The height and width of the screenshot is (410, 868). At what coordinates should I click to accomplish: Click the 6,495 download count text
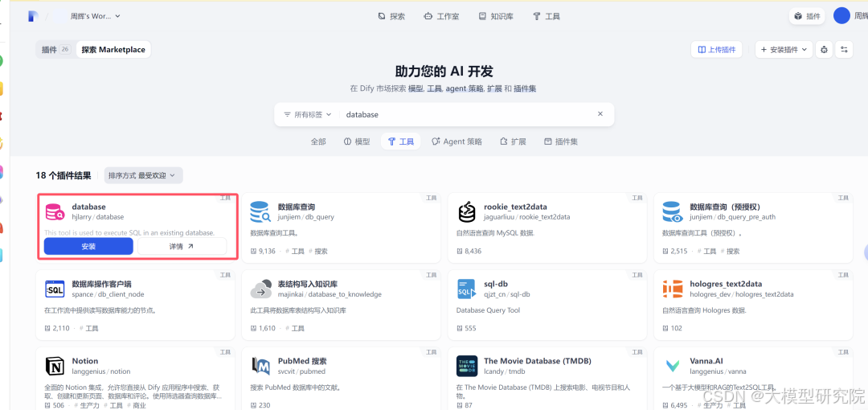tap(678, 405)
